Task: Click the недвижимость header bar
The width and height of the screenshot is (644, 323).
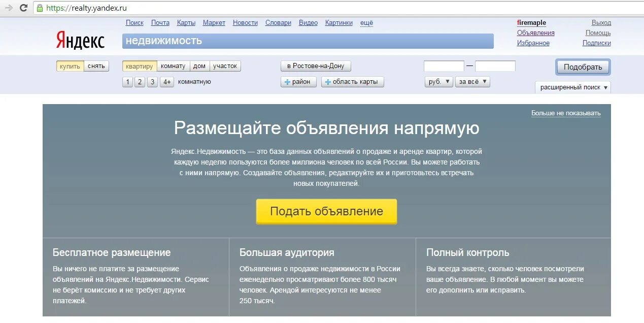Action: [308, 41]
